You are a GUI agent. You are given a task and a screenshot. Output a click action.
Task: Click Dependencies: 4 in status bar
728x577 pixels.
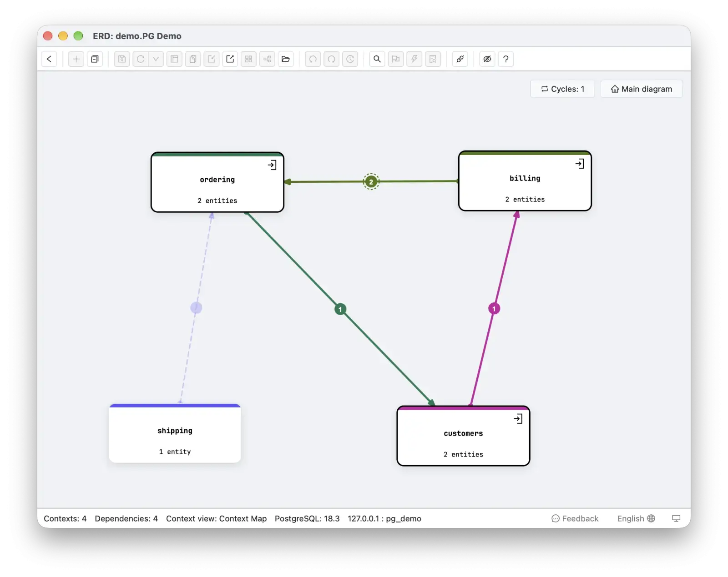coord(126,518)
